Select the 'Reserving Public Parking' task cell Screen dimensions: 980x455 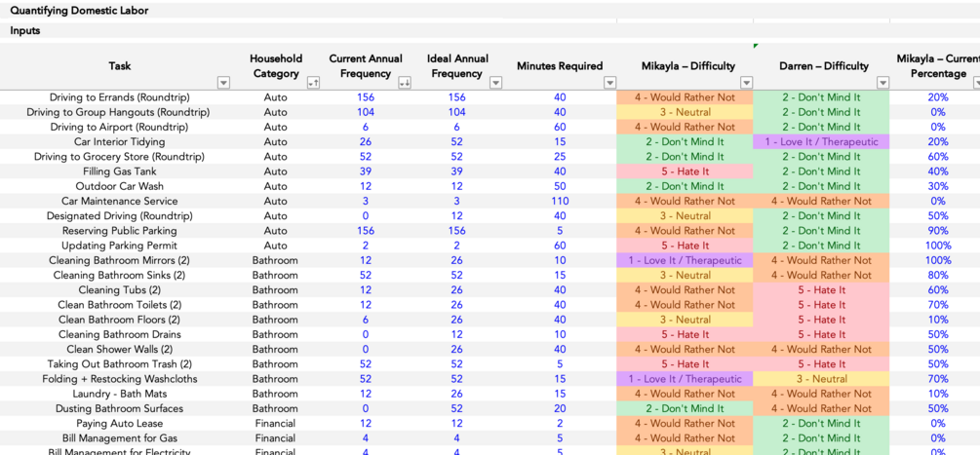[119, 230]
